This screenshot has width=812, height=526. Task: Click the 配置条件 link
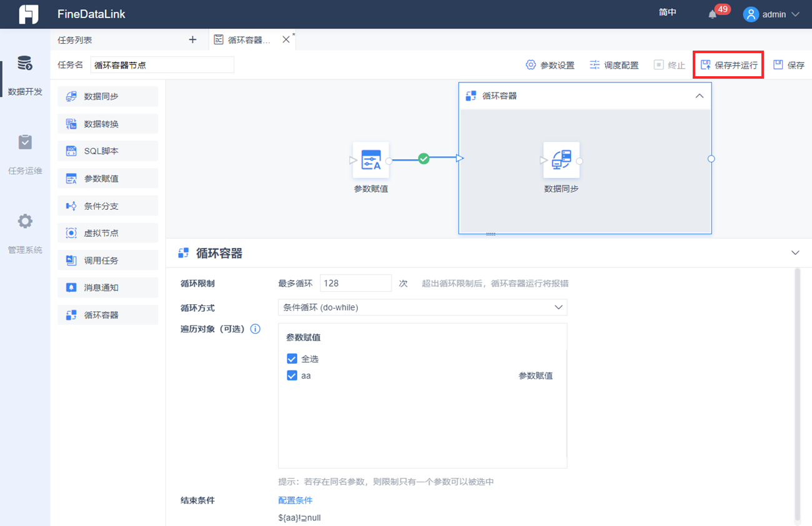tap(295, 500)
